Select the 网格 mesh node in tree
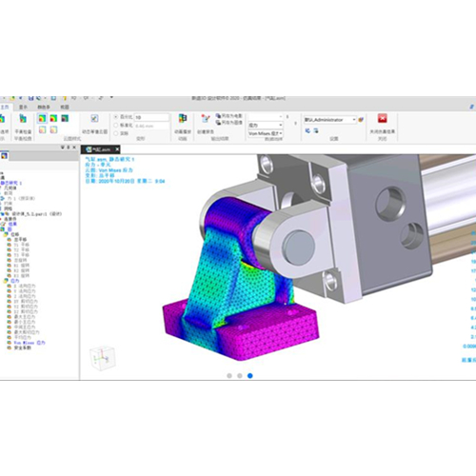Image resolution: width=476 pixels, height=476 pixels. coord(8,208)
